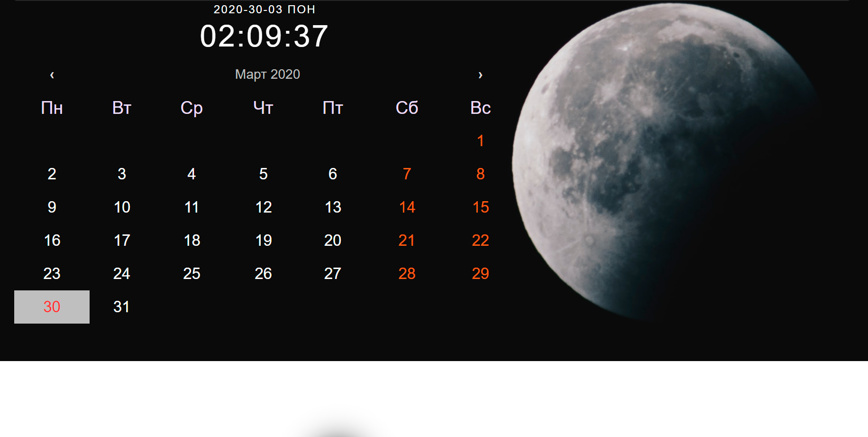Select the highlighted date 30
The image size is (868, 437).
(x=52, y=307)
